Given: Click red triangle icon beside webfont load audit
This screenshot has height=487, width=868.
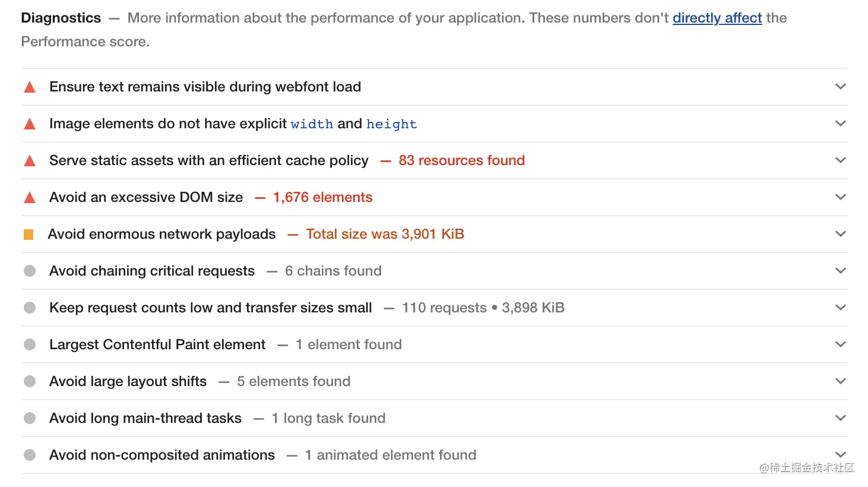Looking at the screenshot, I should [30, 87].
